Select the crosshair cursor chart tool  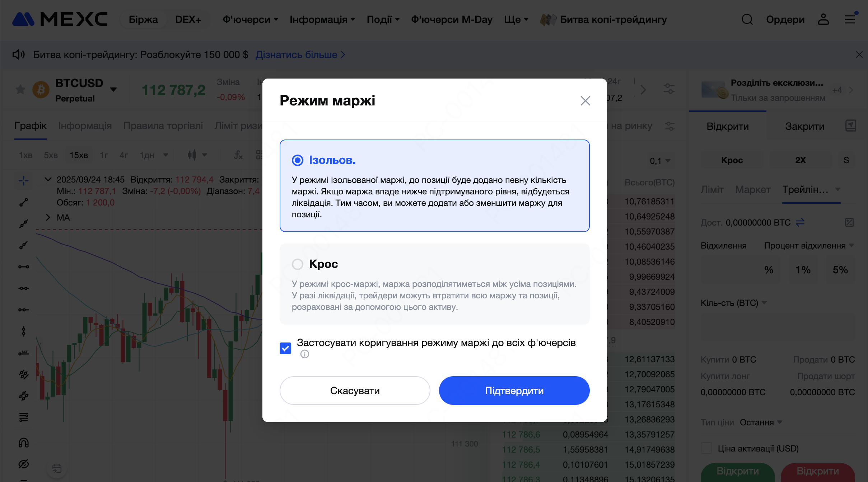pos(24,180)
